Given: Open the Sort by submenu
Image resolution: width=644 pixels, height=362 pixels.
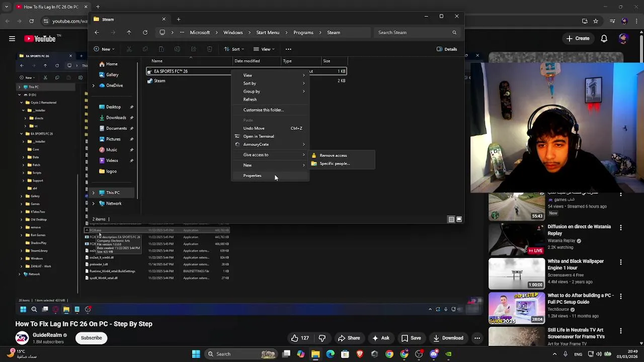Looking at the screenshot, I should (x=270, y=83).
